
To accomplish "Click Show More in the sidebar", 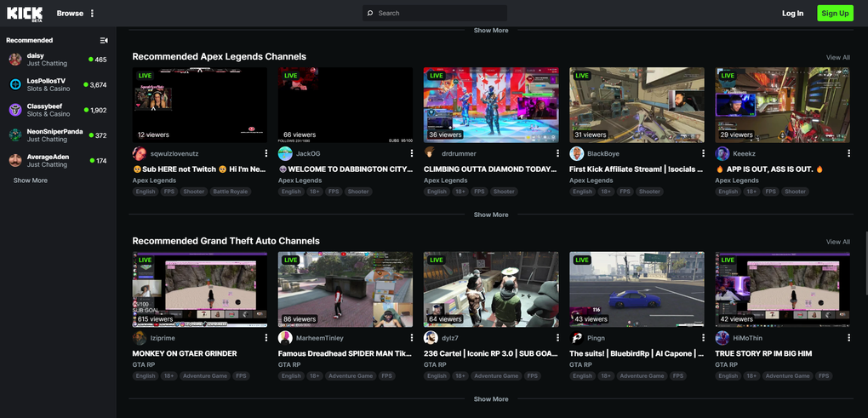I will pyautogui.click(x=31, y=180).
